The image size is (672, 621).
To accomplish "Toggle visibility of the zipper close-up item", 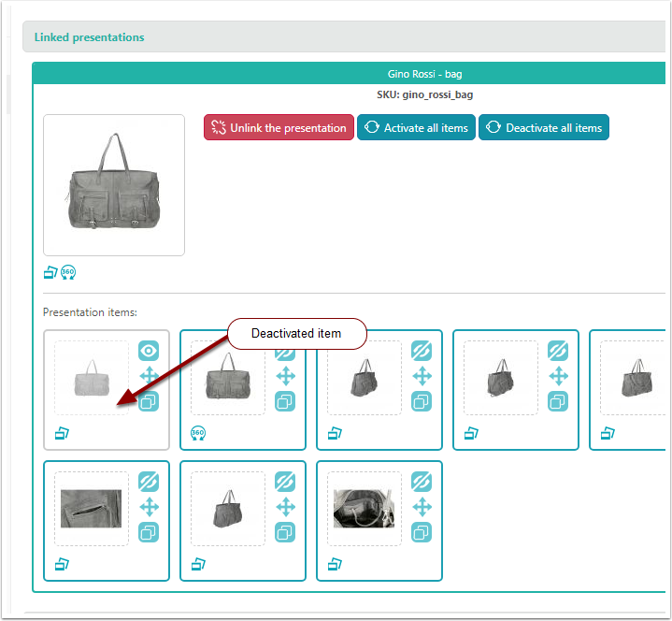I will [149, 482].
